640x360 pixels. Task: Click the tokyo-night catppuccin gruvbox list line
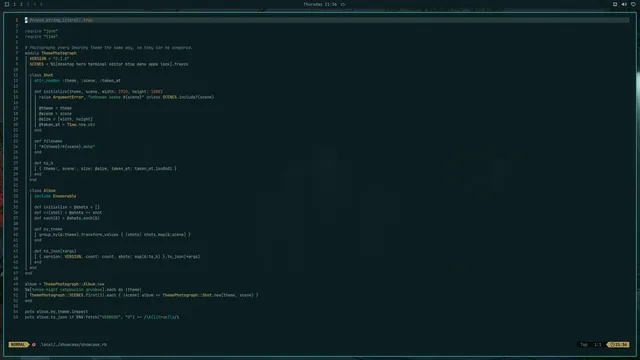[x=83, y=290]
